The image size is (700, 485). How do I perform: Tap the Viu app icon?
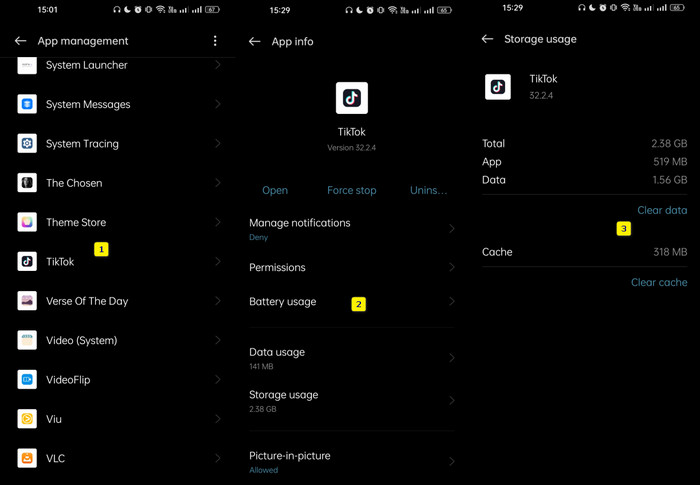(27, 419)
